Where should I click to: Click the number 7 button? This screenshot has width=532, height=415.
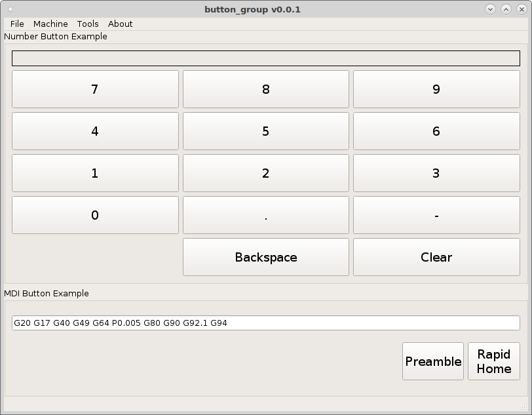point(95,89)
